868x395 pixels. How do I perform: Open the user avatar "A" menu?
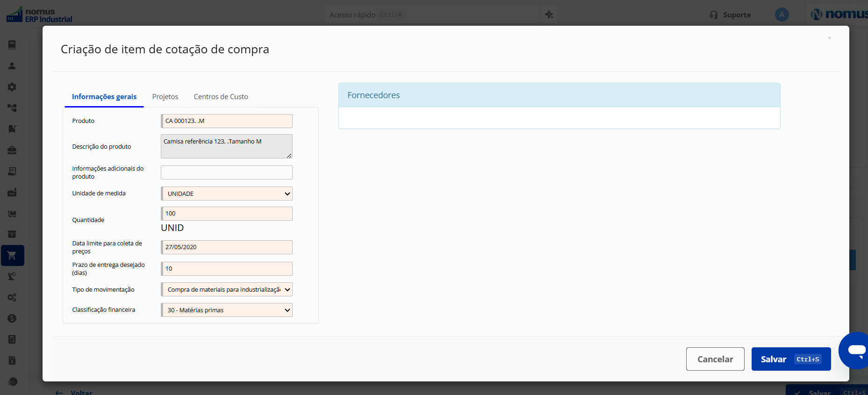tap(782, 14)
